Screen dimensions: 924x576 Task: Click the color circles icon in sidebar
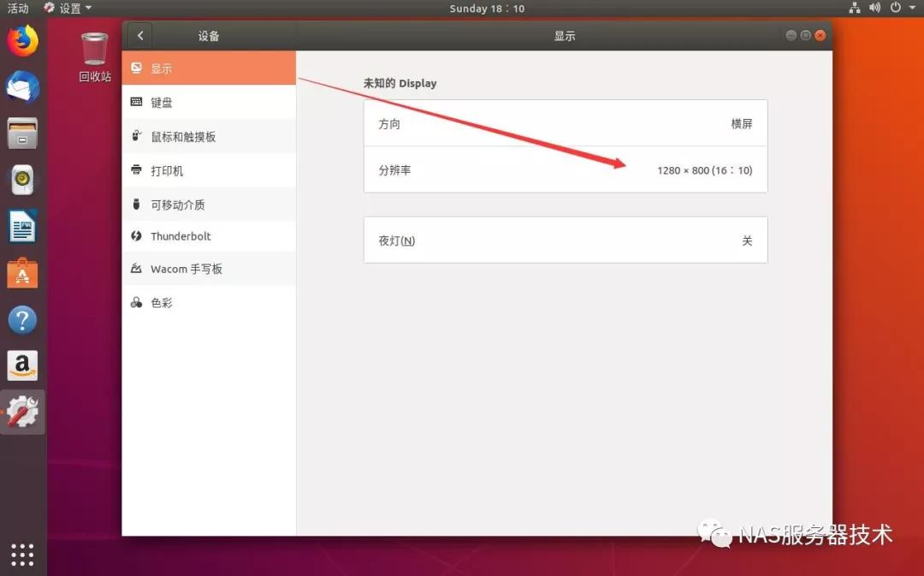tap(136, 302)
